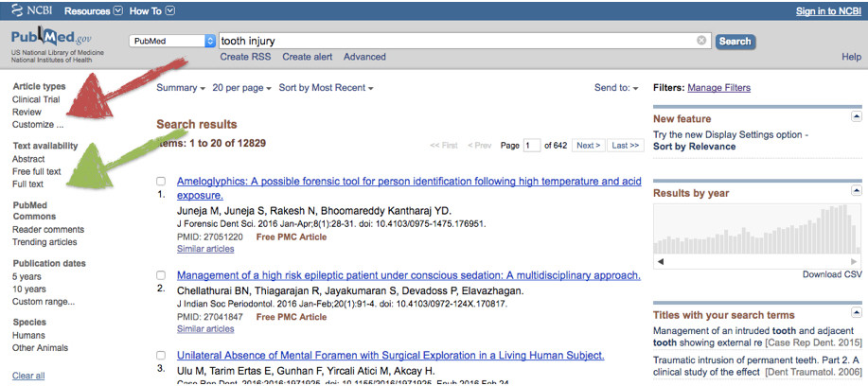Collapse the New feature panel arrow
868x386 pixels.
point(857,116)
